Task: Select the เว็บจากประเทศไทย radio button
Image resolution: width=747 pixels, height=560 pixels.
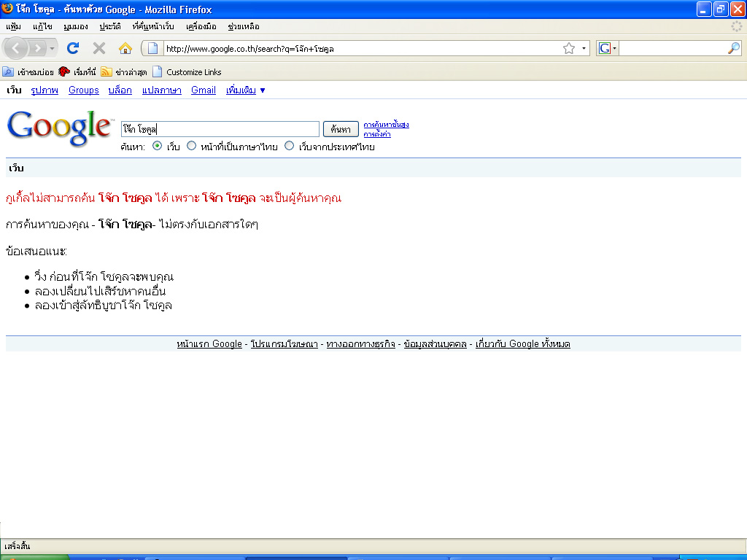Action: tap(289, 146)
